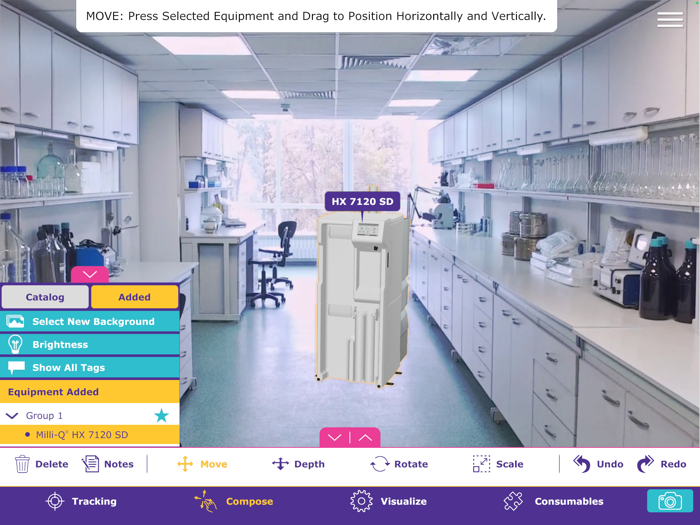Click the Brightness light bulb icon
The height and width of the screenshot is (525, 700).
(x=15, y=344)
